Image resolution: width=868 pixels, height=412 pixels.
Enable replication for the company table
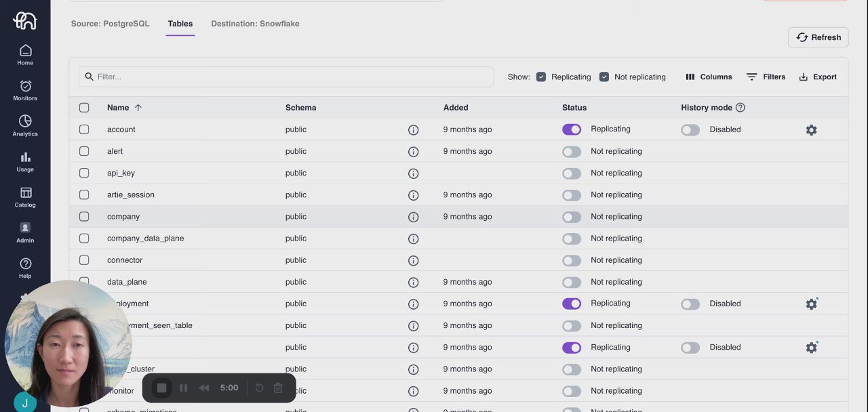(572, 217)
